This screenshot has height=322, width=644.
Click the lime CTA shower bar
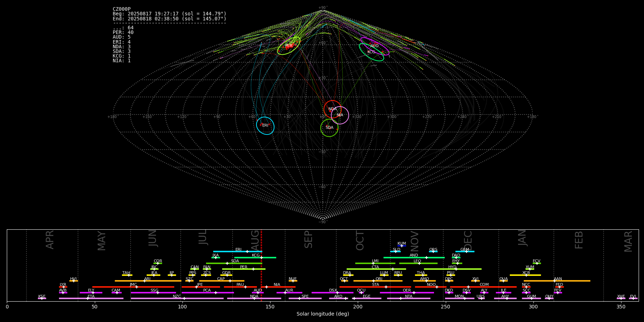(x=376, y=269)
